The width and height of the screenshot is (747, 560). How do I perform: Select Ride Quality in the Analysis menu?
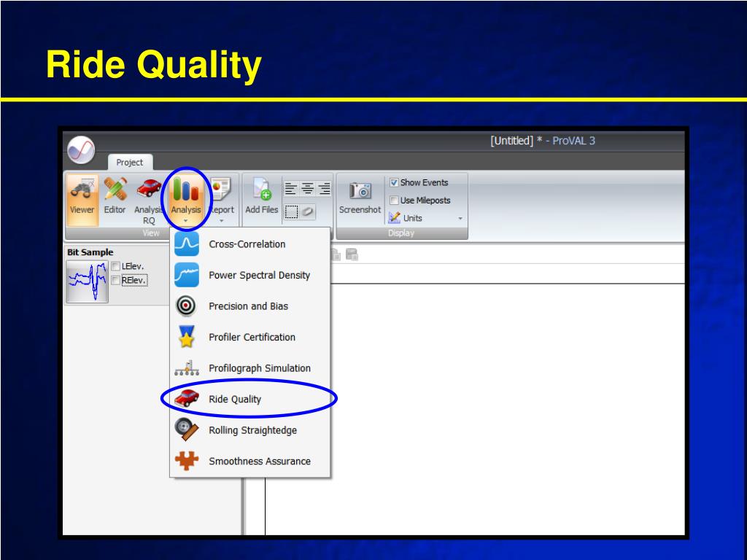click(249, 399)
